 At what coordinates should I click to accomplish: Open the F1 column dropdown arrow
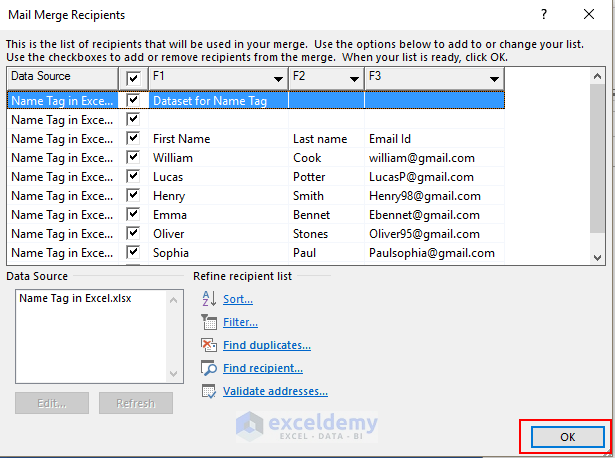pyautogui.click(x=278, y=80)
